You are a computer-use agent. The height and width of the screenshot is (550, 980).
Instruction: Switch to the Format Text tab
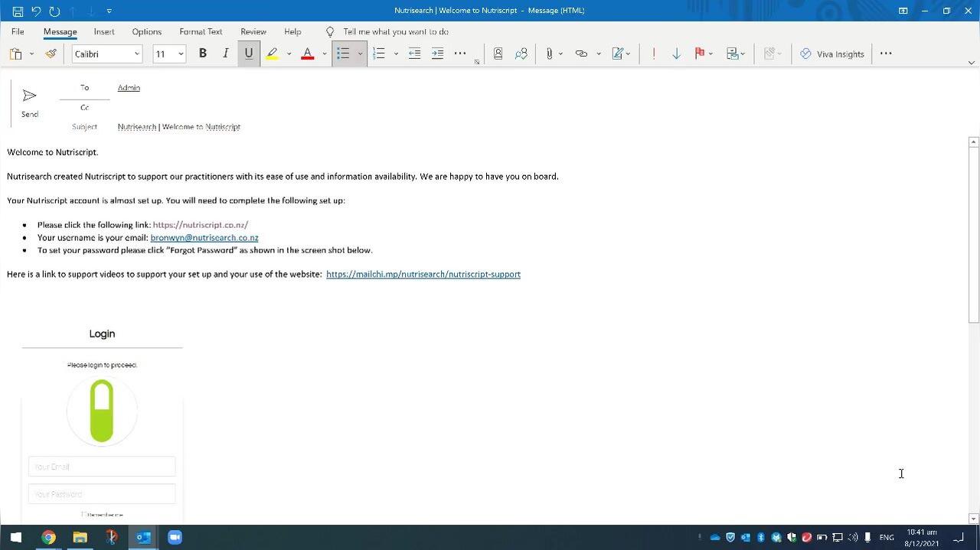(x=201, y=31)
